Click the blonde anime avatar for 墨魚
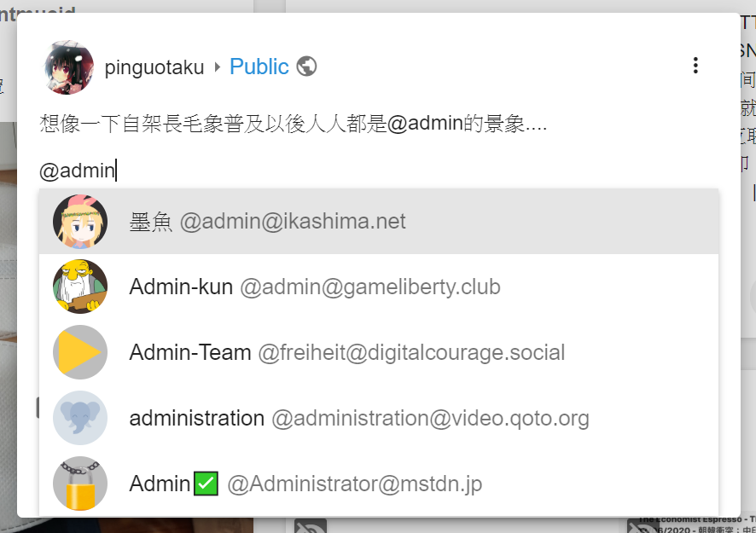Viewport: 756px width, 533px height. (80, 222)
